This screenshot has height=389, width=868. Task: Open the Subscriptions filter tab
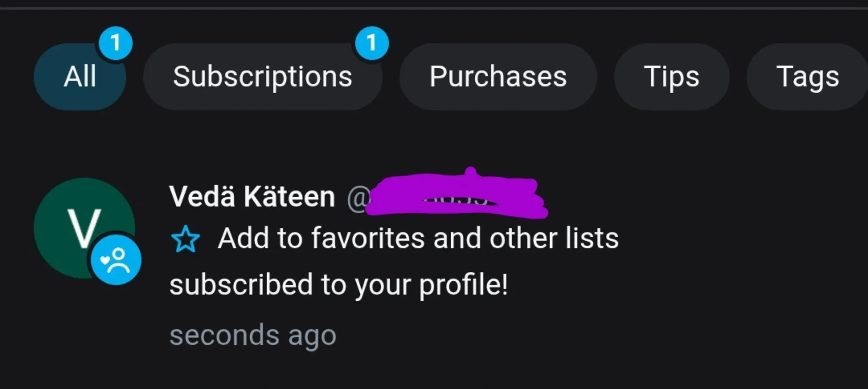coord(263,76)
